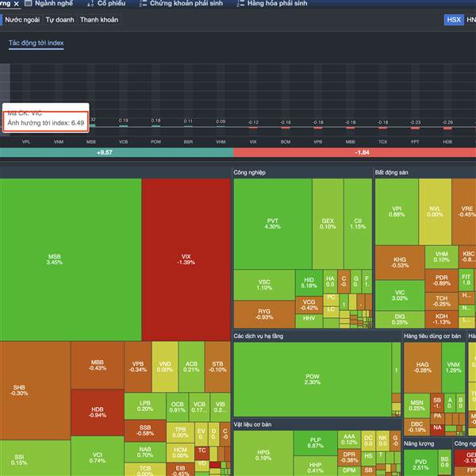Click the POW bar value 0.18 in chart

pyautogui.click(x=155, y=121)
